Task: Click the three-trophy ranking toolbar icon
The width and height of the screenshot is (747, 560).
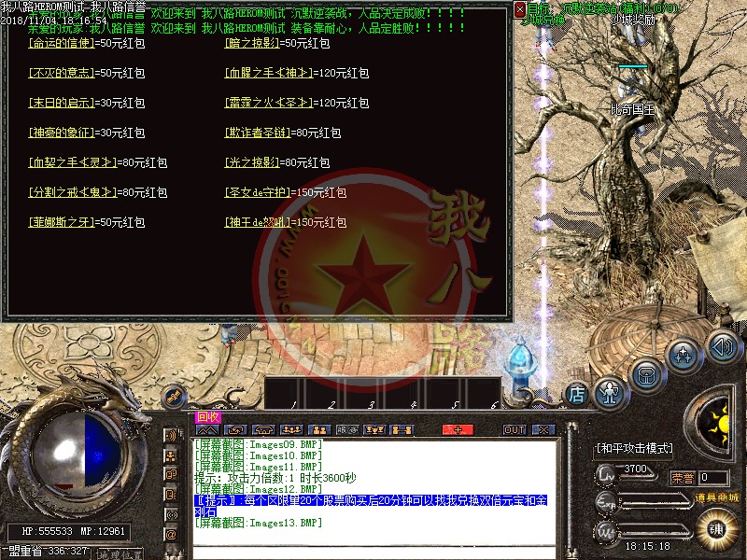Action: pos(375,430)
